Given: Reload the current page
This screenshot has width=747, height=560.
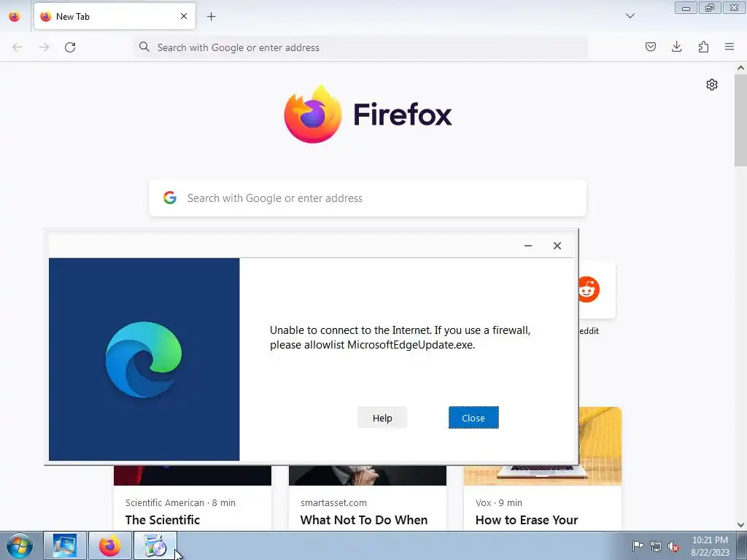Looking at the screenshot, I should point(70,47).
